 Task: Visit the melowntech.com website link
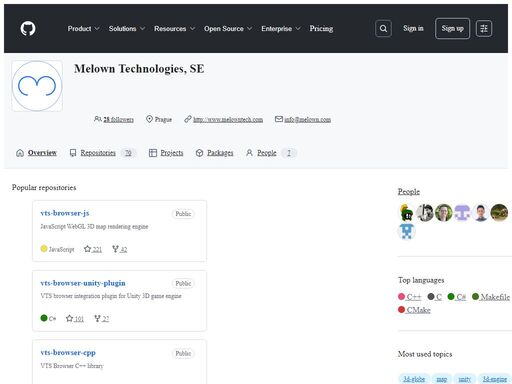pyautogui.click(x=228, y=119)
